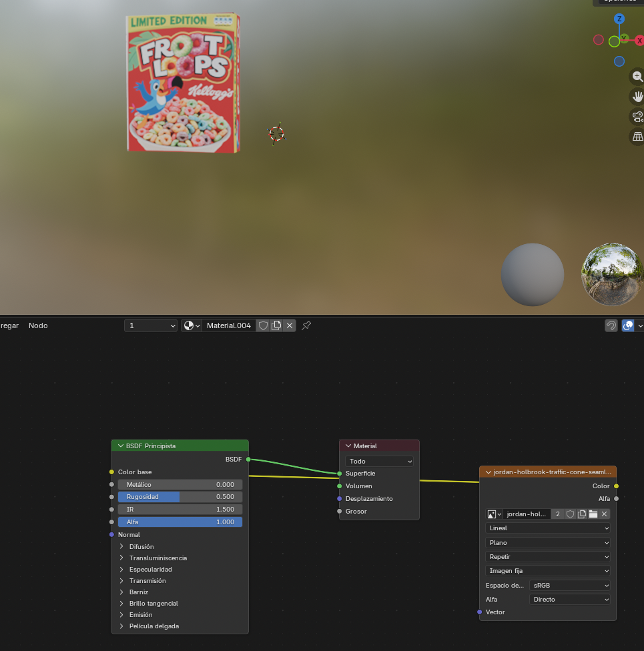This screenshot has width=644, height=651.
Task: Open the 'Nodo' menu
Action: [x=38, y=325]
